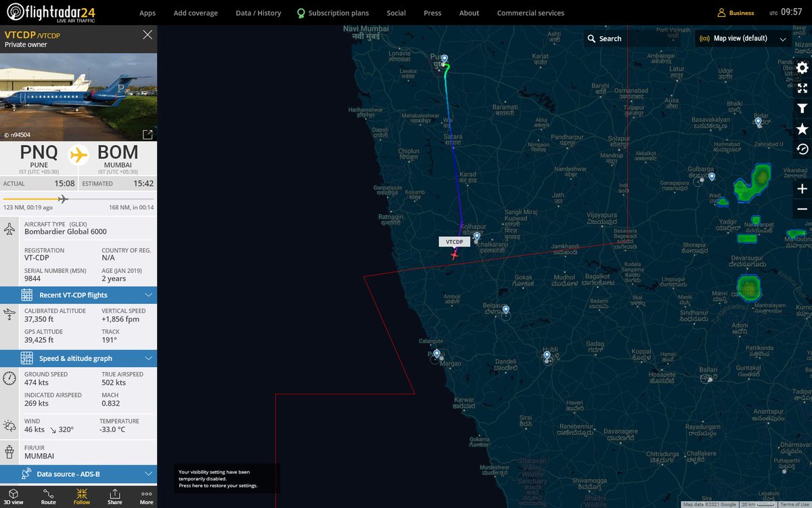Open Subscription plans
Image resolution: width=812 pixels, height=508 pixels.
pos(333,13)
